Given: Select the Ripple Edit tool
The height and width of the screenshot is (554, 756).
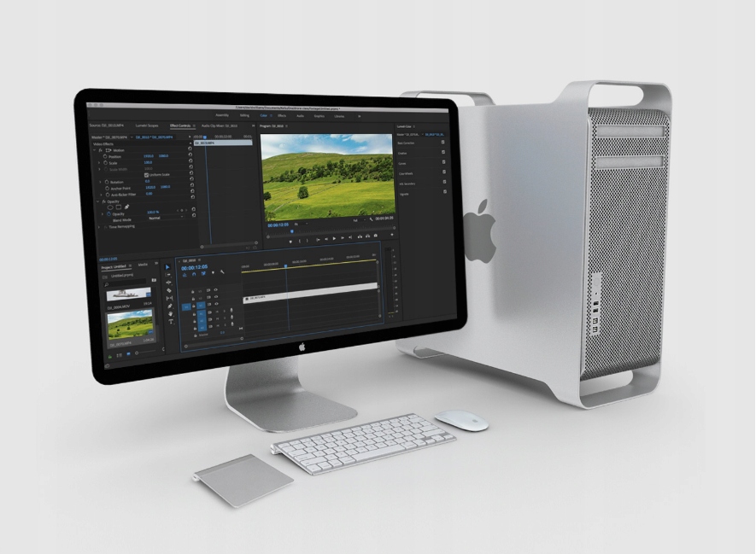Looking at the screenshot, I should 169,283.
